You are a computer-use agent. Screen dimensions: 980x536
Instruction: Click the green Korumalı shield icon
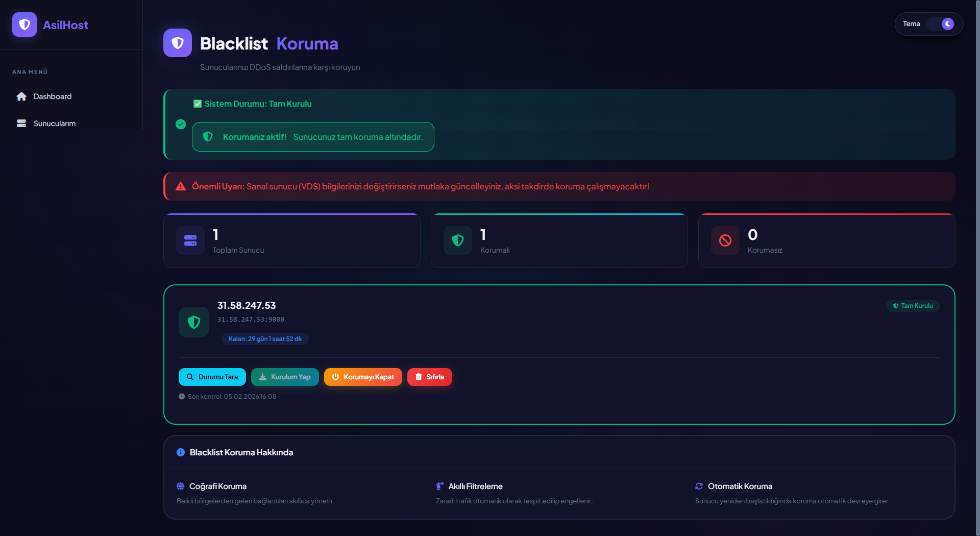(458, 240)
